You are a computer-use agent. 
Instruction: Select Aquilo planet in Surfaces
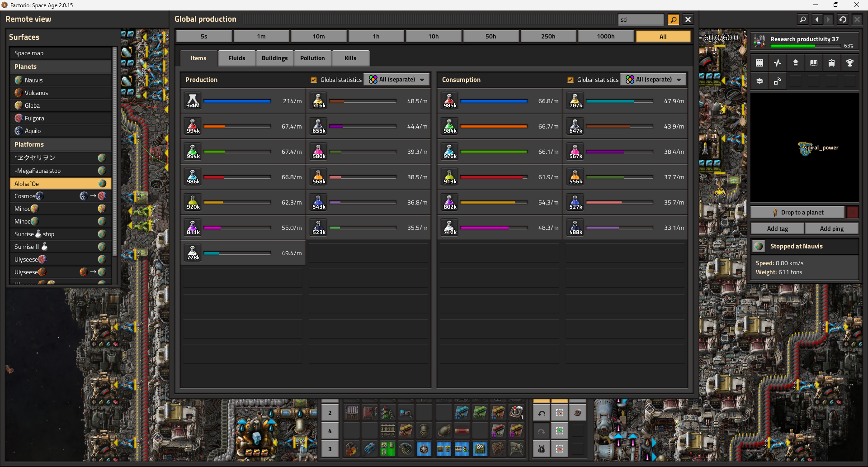61,131
